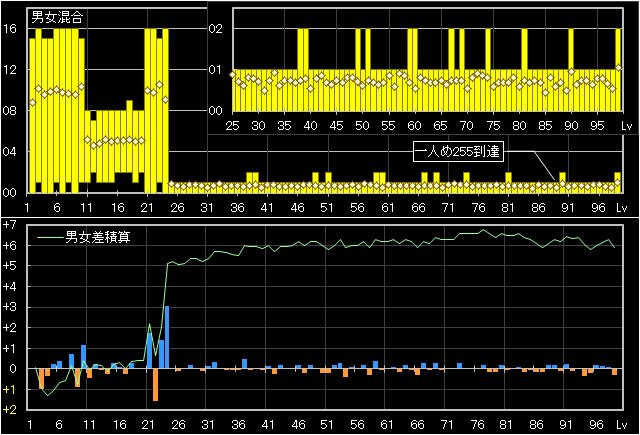This screenshot has height=435, width=640.
Task: Click the yellow +2 axis label
Action: [10, 410]
